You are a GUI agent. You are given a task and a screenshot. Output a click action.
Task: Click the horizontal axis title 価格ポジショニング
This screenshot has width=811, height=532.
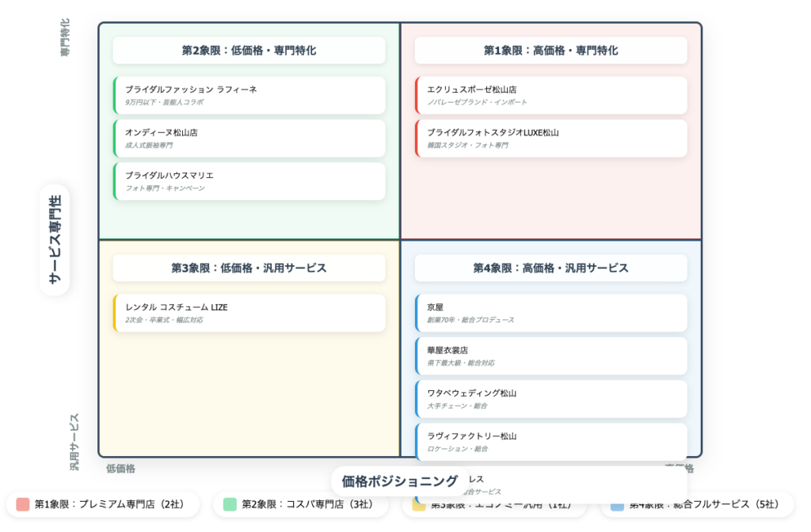(x=400, y=481)
